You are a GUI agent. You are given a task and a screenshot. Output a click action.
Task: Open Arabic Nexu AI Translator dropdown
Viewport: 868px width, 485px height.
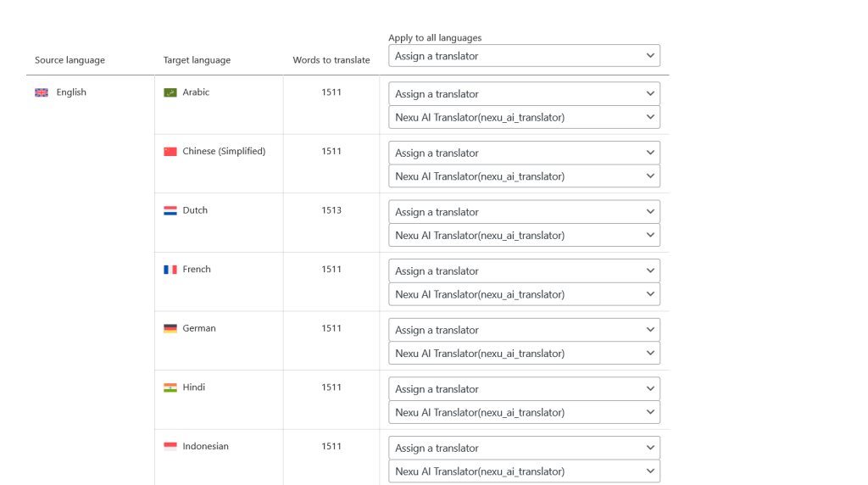pos(524,117)
